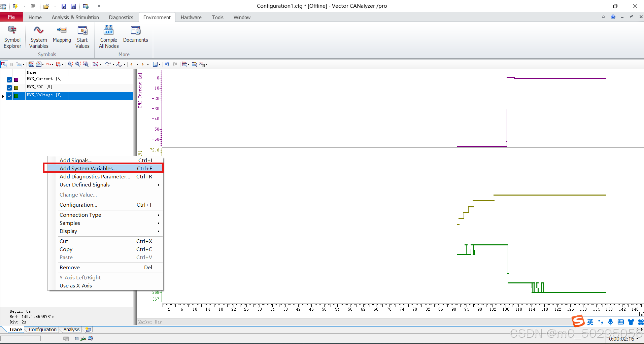Click the zoom out icon
This screenshot has height=344, width=644.
tap(70, 64)
